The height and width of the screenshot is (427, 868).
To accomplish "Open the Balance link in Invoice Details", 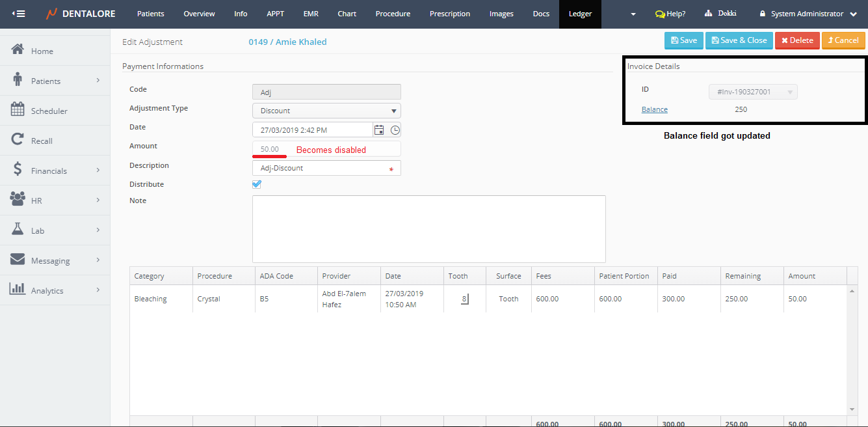I will 654,109.
